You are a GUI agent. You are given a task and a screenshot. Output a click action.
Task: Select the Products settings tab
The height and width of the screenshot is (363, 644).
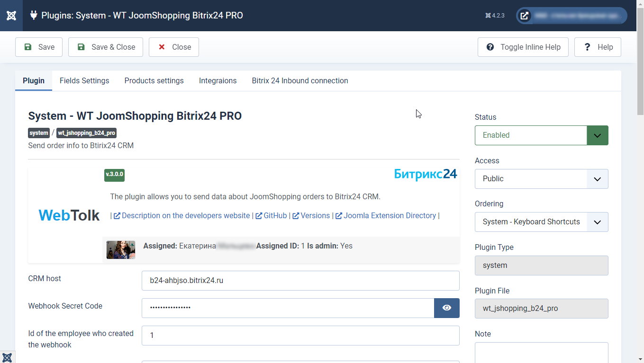pos(154,80)
